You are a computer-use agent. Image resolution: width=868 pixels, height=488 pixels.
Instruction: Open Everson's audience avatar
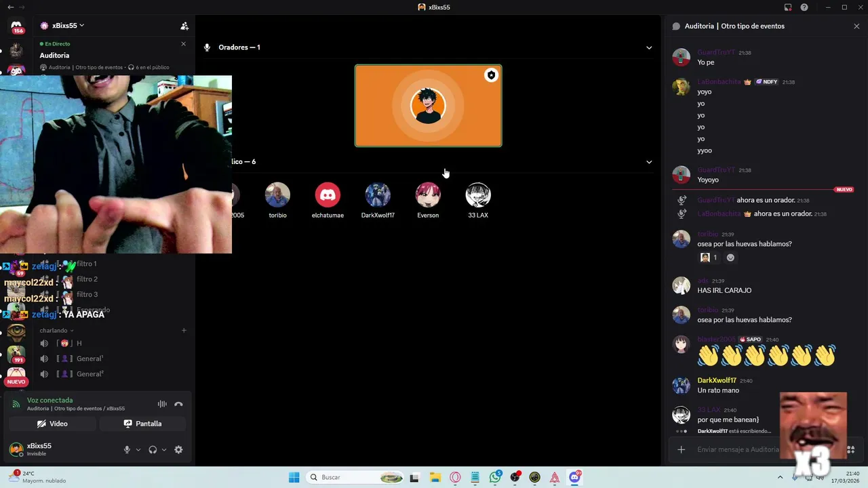(x=428, y=195)
